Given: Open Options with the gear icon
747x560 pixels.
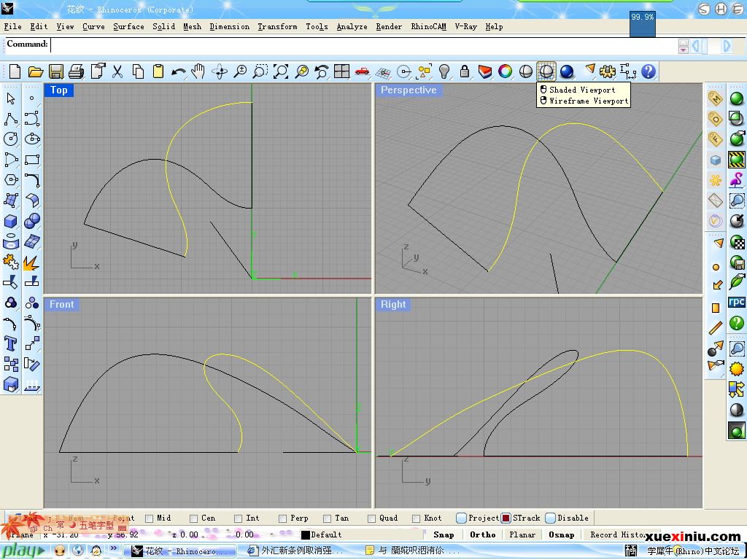Looking at the screenshot, I should pos(608,71).
